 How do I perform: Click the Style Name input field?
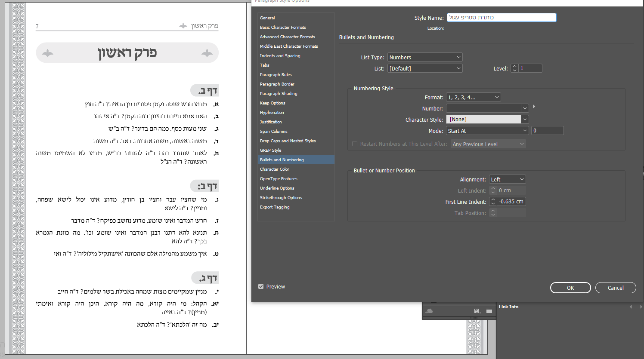[502, 18]
